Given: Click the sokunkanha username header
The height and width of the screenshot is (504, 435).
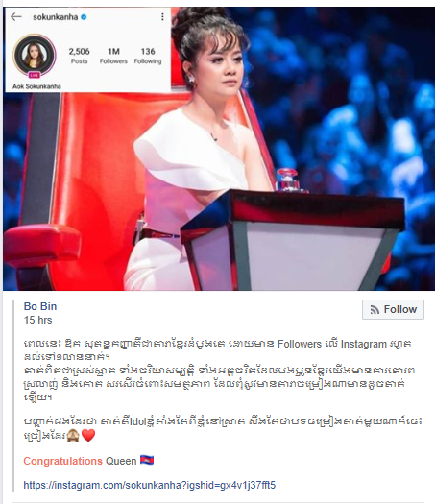Looking at the screenshot, I should point(56,17).
